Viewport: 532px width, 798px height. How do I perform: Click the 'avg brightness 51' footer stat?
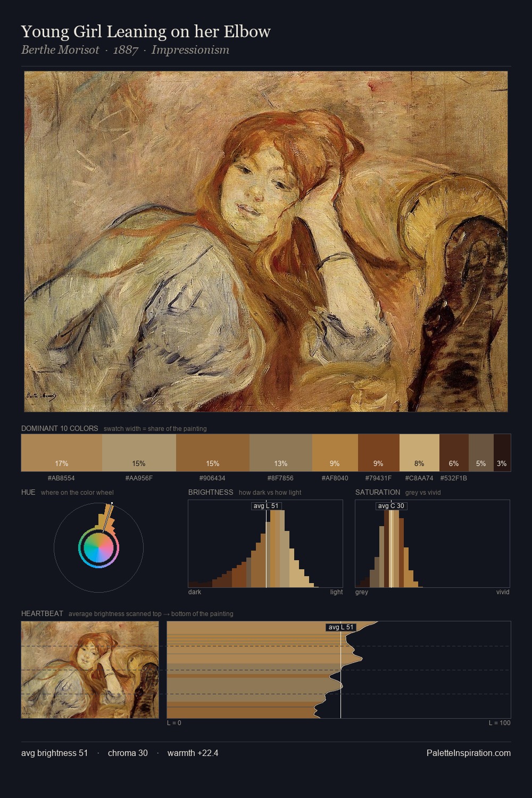click(x=54, y=753)
